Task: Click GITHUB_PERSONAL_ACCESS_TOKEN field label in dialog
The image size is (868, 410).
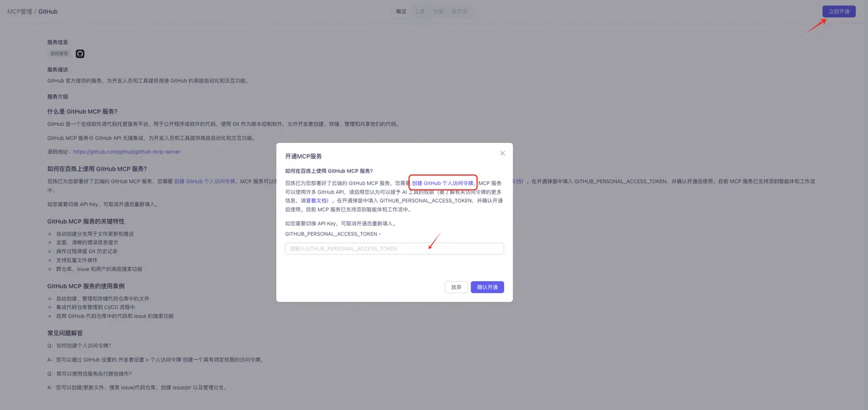Action: point(331,234)
